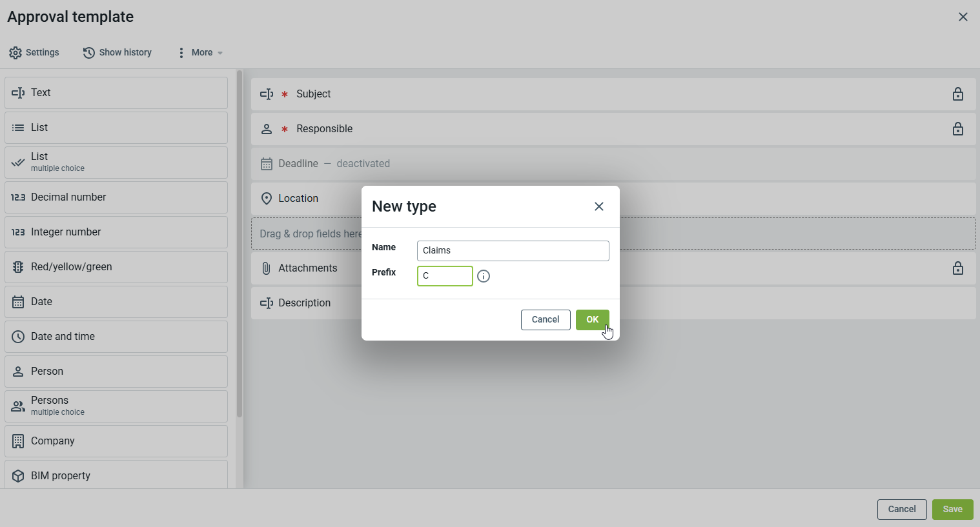Select the Company field type
This screenshot has height=527, width=980.
[116, 441]
